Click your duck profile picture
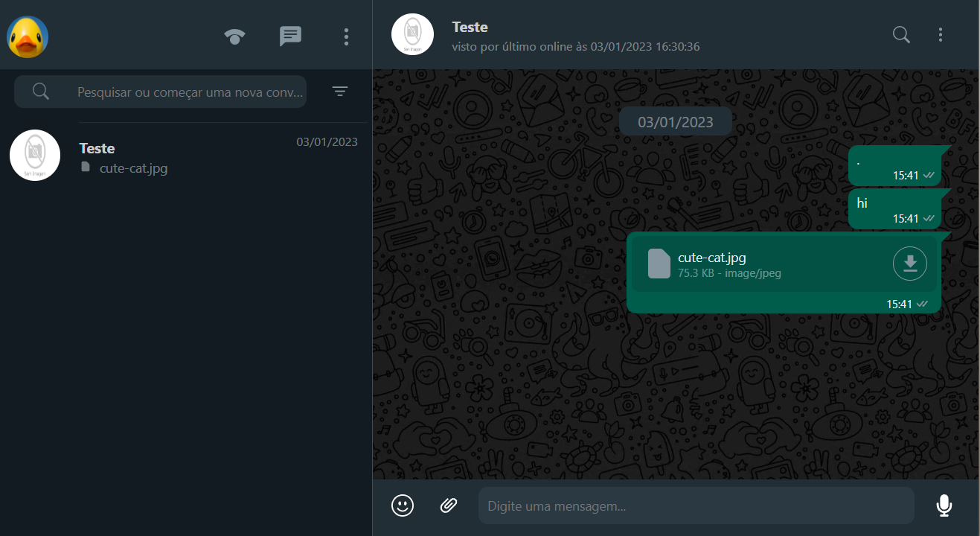This screenshot has height=536, width=980. (27, 36)
